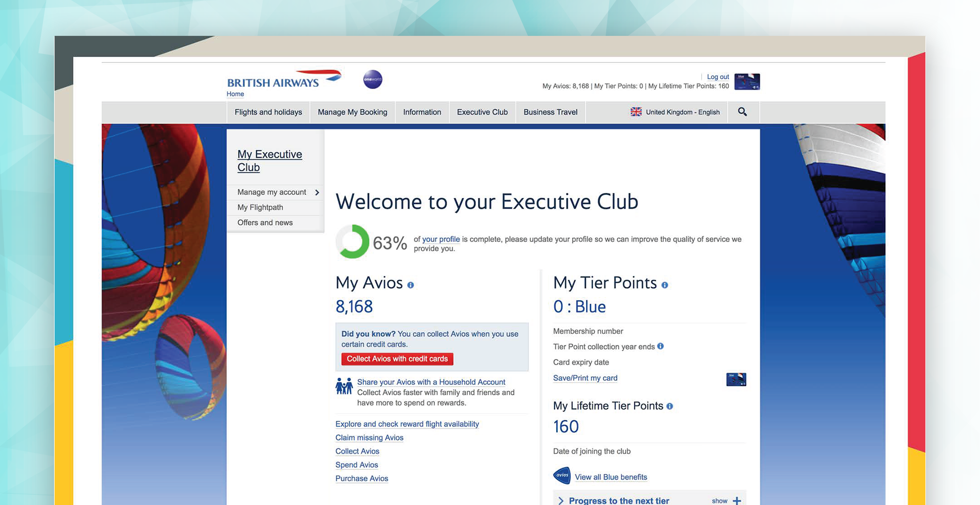
Task: Open the Executive Club menu
Action: [x=482, y=112]
